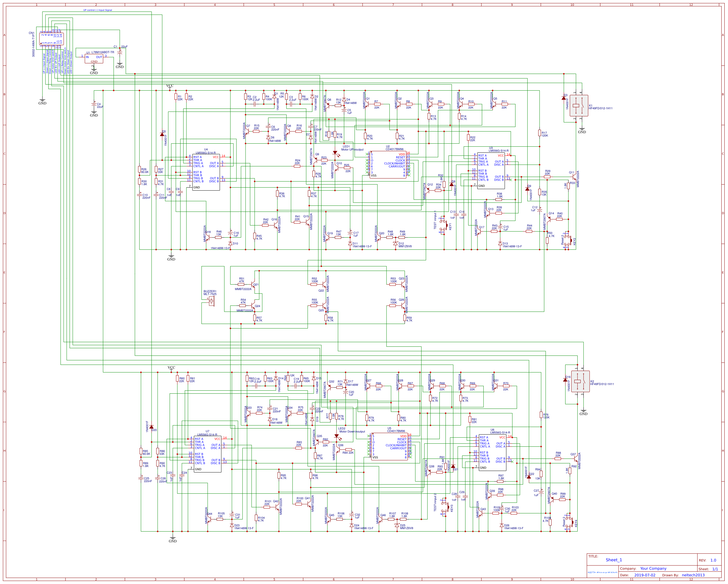Viewport: 728px width, 584px height.
Task: Click the EasyEDA logo in title block
Action: click(603, 572)
